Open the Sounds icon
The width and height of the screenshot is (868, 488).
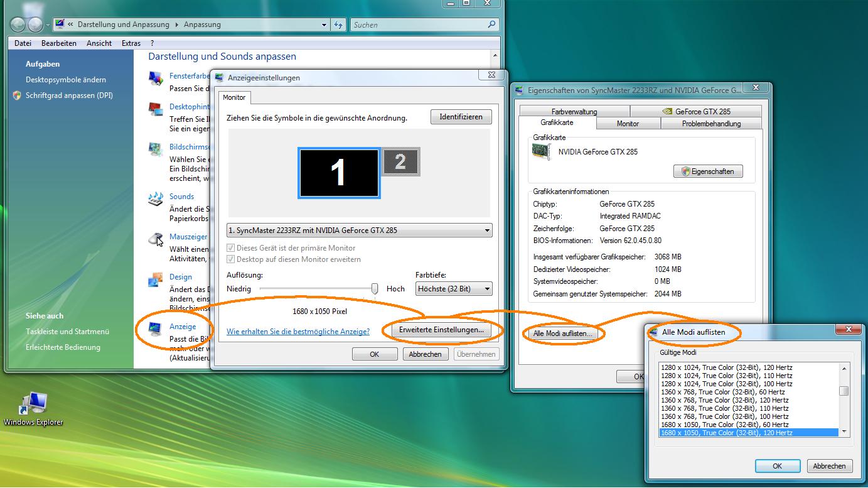click(x=156, y=200)
